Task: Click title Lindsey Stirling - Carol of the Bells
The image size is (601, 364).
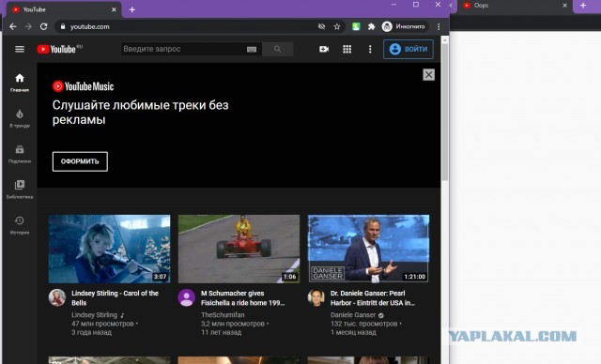Action: tap(115, 297)
